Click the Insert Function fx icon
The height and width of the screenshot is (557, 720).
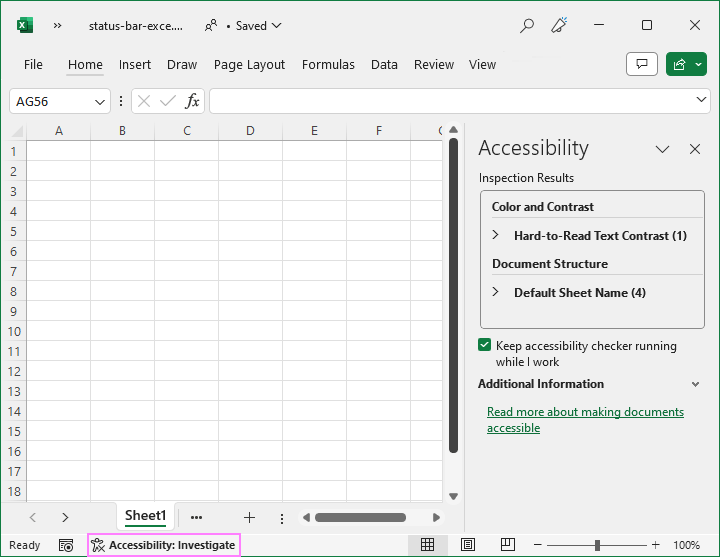[192, 101]
